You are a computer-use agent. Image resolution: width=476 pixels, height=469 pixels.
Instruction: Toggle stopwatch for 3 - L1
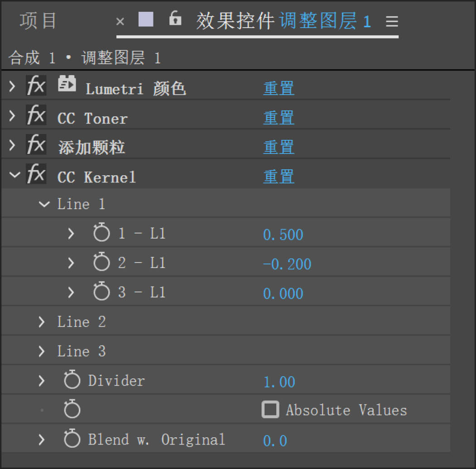[101, 292]
